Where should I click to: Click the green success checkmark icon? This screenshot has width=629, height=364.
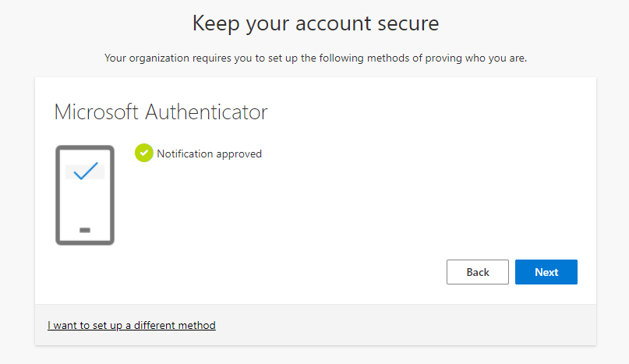[144, 153]
